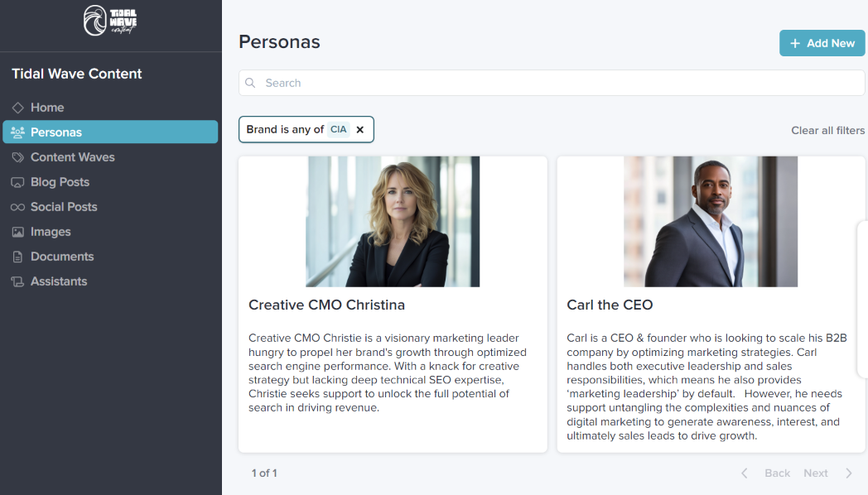The image size is (868, 495).
Task: Click Clear all filters link
Action: (827, 130)
